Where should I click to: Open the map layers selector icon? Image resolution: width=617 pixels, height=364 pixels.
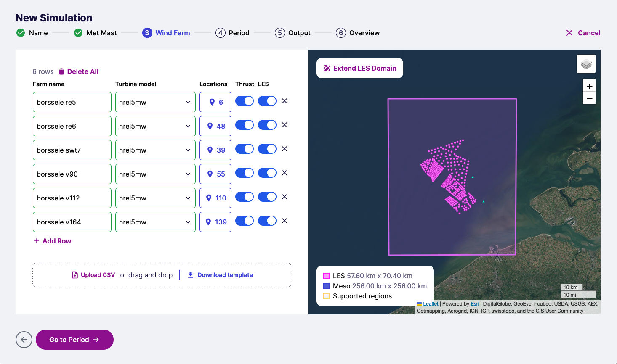tap(586, 64)
